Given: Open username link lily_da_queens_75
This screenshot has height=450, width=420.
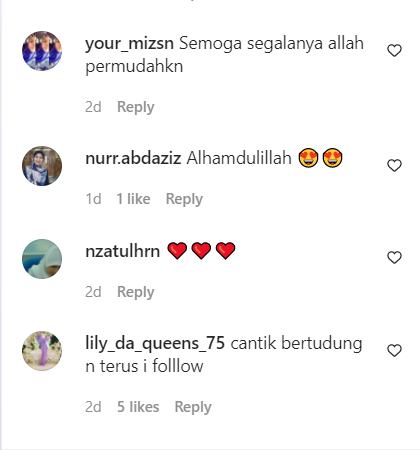Looking at the screenshot, I should [155, 343].
